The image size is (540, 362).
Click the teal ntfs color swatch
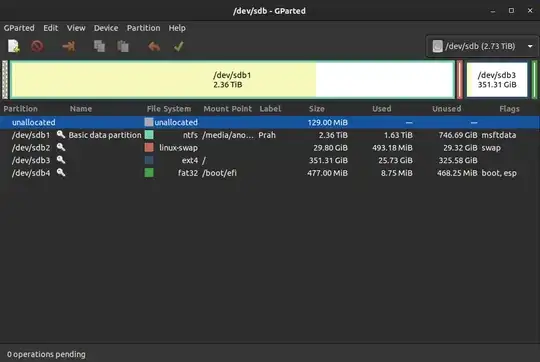(x=149, y=135)
